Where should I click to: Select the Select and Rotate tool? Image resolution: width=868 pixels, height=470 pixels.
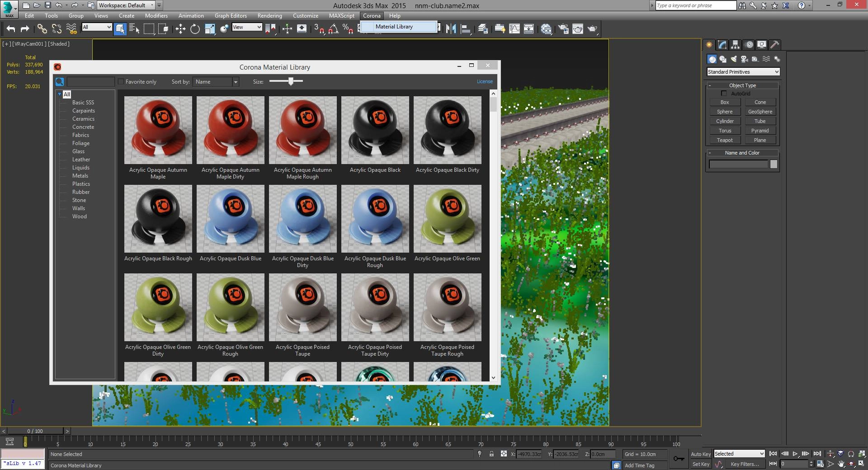[195, 29]
